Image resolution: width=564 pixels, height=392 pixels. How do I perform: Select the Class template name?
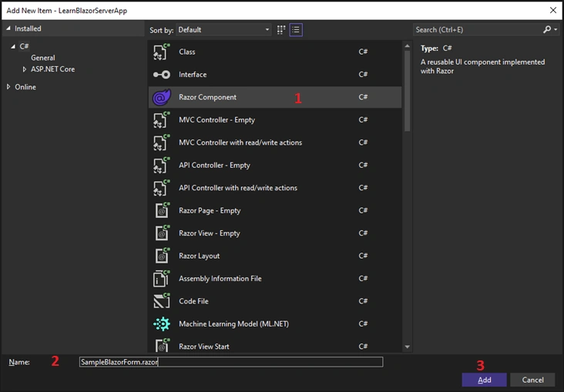pos(187,52)
